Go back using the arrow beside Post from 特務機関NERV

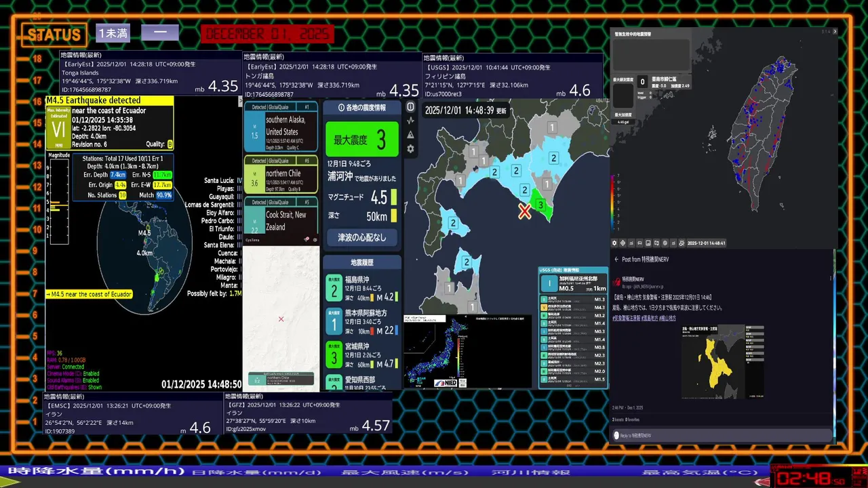pos(616,259)
